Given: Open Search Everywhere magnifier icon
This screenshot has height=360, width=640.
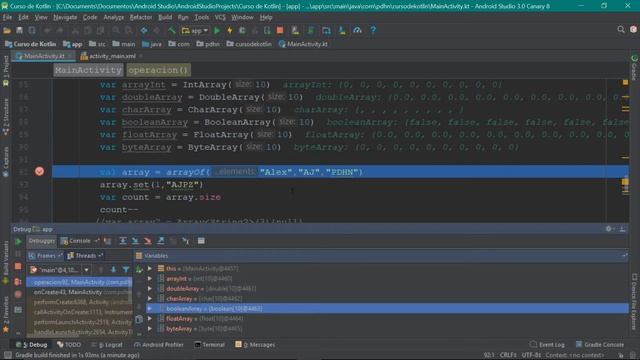Looking at the screenshot, I should click(621, 29).
